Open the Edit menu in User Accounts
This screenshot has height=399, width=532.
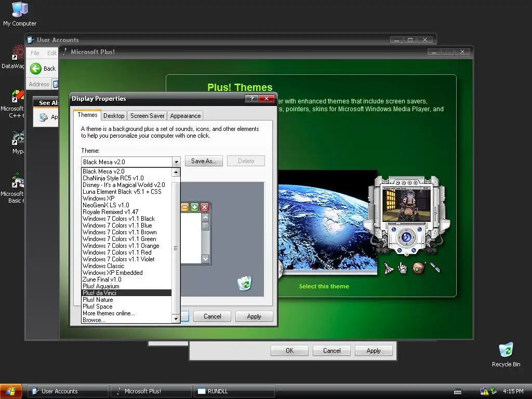pos(51,53)
